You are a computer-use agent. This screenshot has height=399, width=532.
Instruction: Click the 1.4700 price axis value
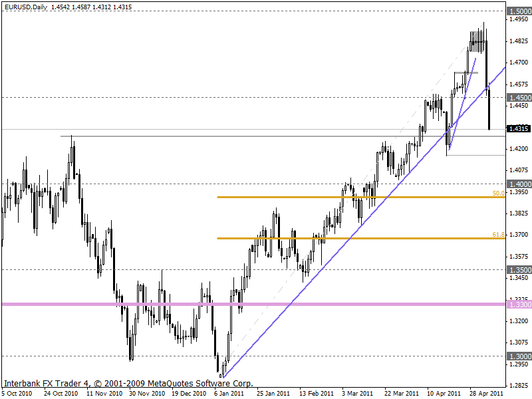tap(519, 63)
